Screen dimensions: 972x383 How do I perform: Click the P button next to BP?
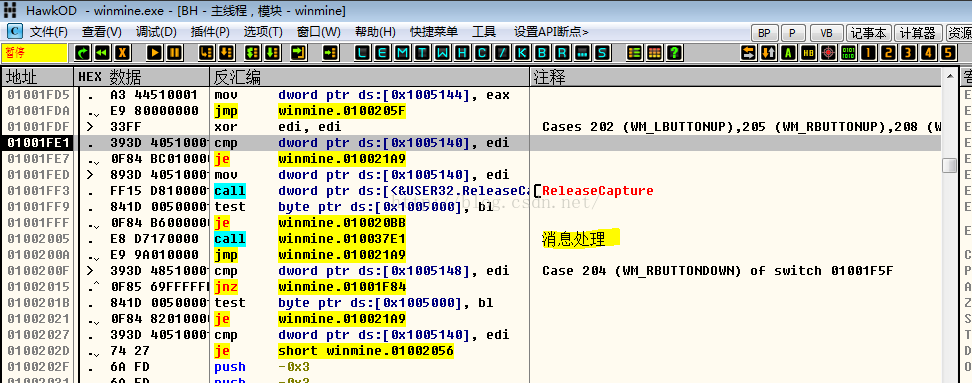point(793,33)
